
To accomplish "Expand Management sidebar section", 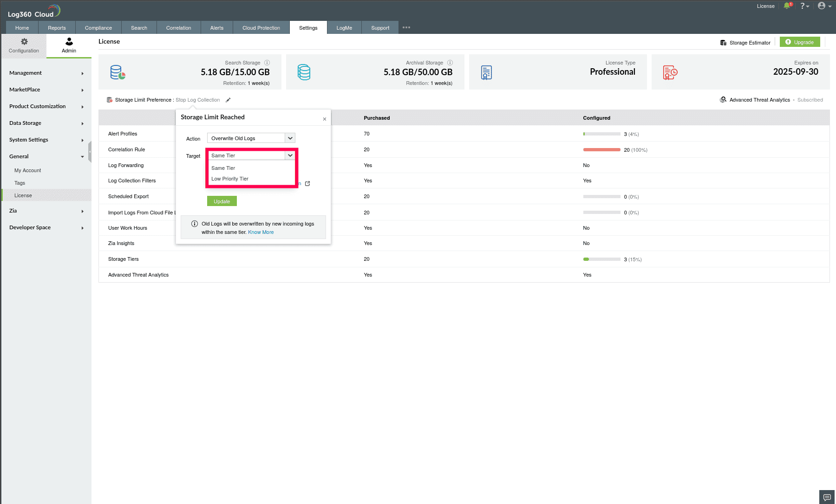I will coord(46,73).
